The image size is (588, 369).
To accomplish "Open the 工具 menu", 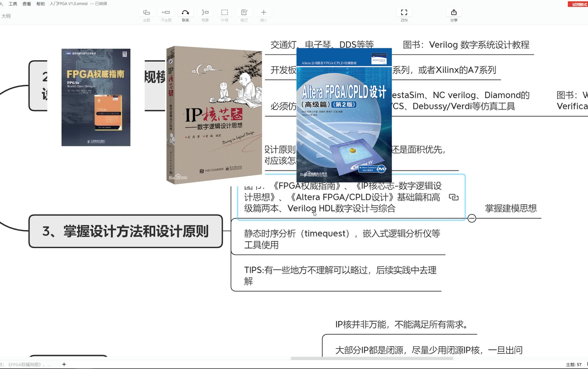I will click(13, 4).
